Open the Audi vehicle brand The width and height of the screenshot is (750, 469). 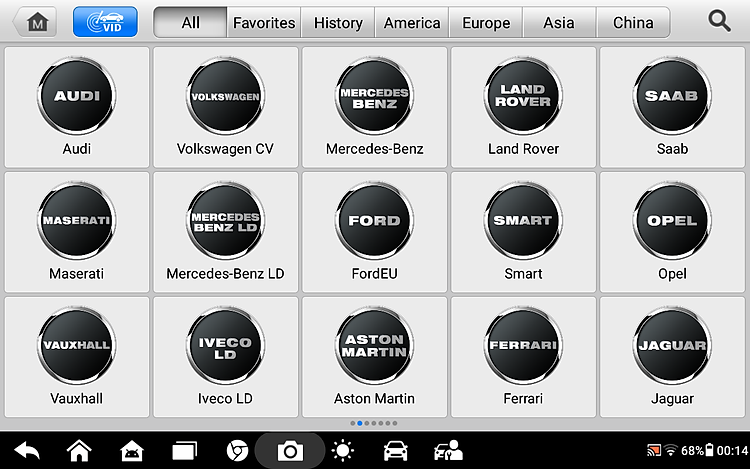point(77,107)
